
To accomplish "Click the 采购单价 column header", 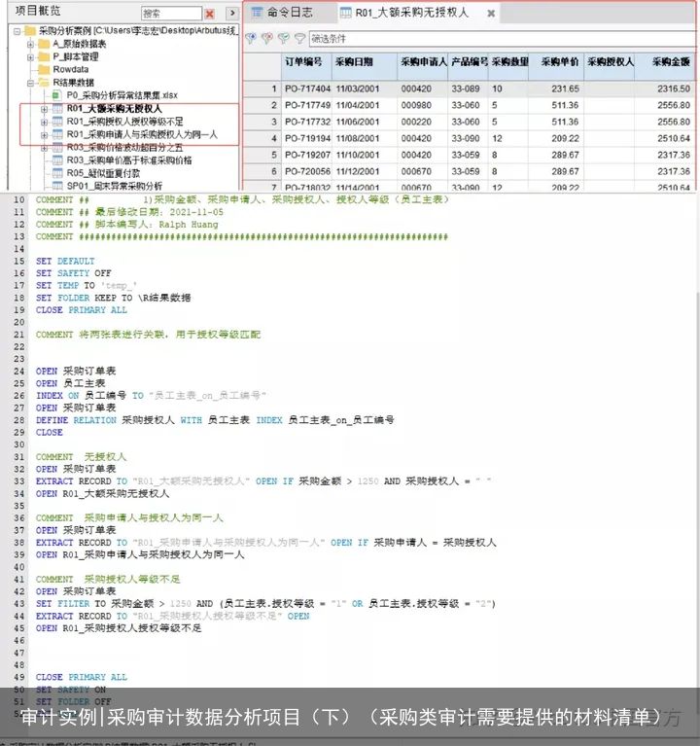I will 556,66.
